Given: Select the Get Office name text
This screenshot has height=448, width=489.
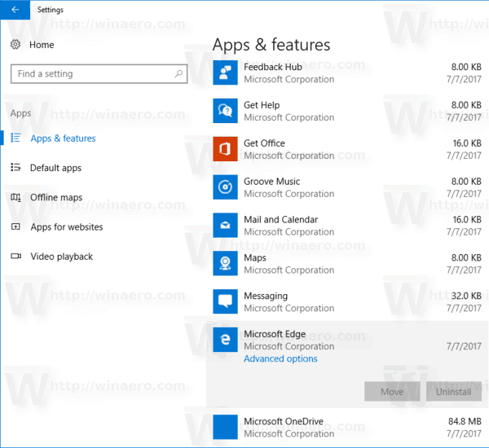Looking at the screenshot, I should tap(264, 143).
